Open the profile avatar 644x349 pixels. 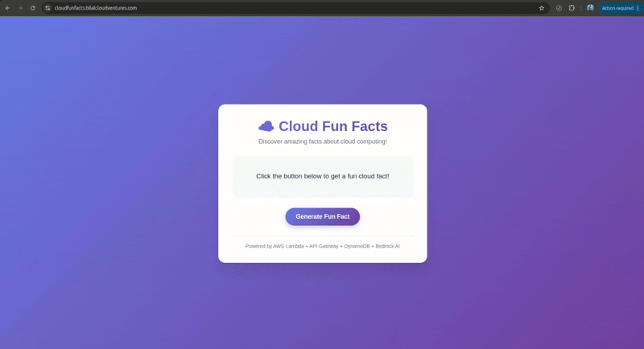590,8
